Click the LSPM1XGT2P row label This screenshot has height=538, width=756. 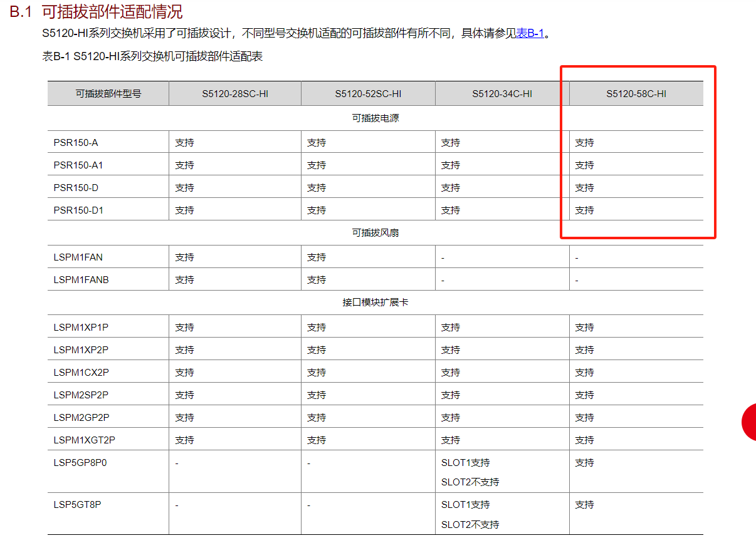(84, 440)
